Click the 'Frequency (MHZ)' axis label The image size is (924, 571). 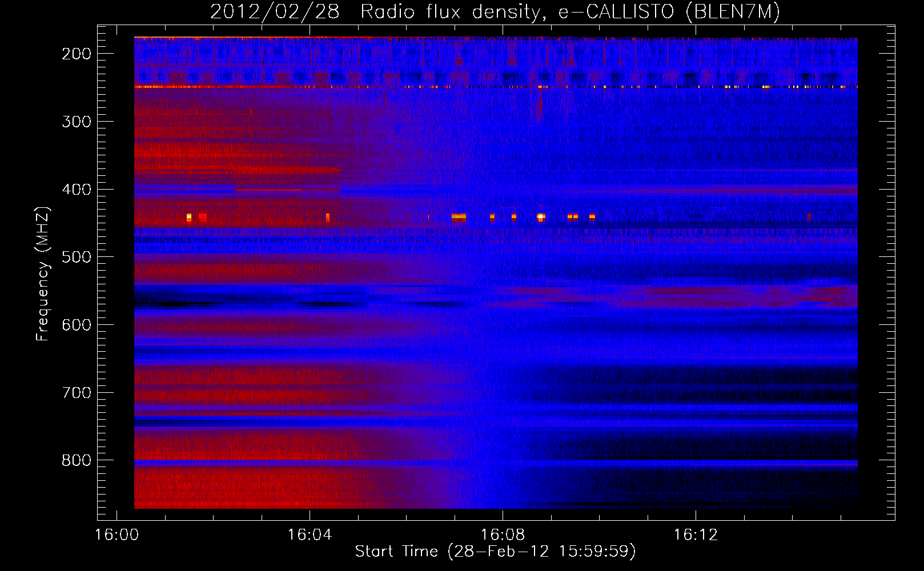coord(43,274)
